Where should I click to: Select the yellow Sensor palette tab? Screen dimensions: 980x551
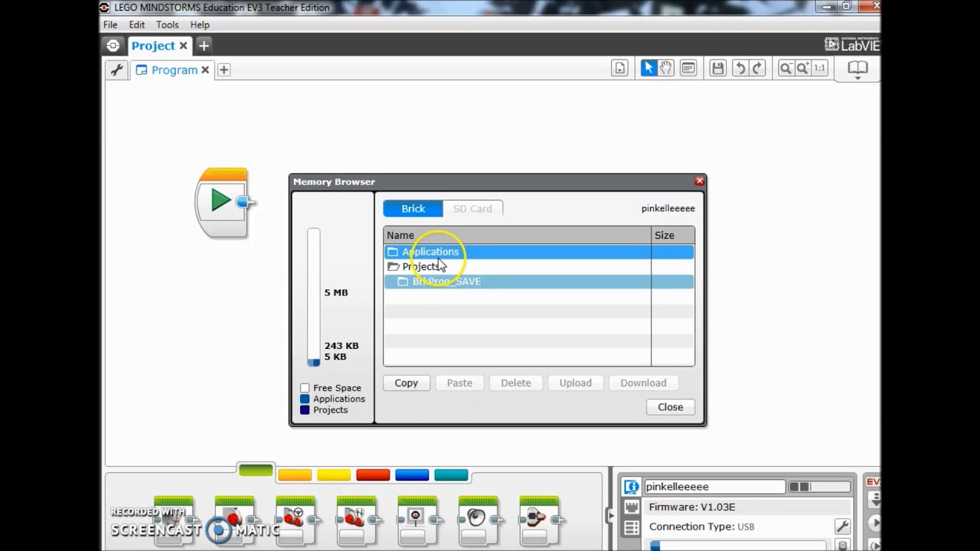coord(334,475)
